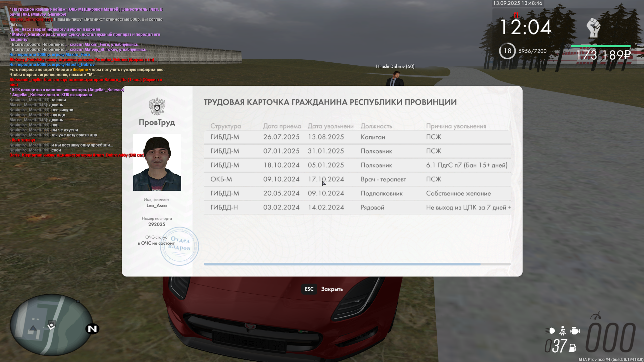Click the Leo_Asco character portrait photo
The height and width of the screenshot is (362, 644).
[x=157, y=162]
